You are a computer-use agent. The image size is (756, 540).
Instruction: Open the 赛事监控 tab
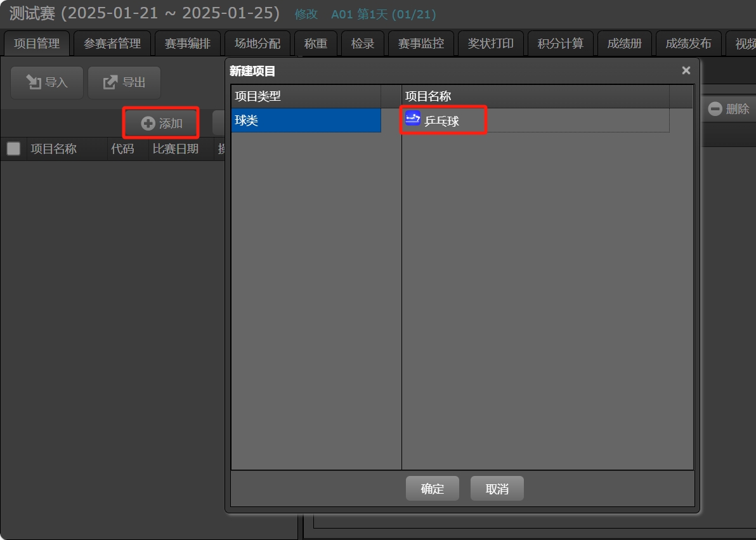[421, 43]
